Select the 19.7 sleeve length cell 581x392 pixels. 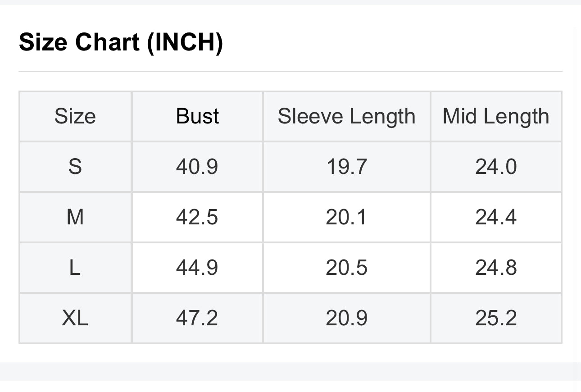click(x=346, y=167)
